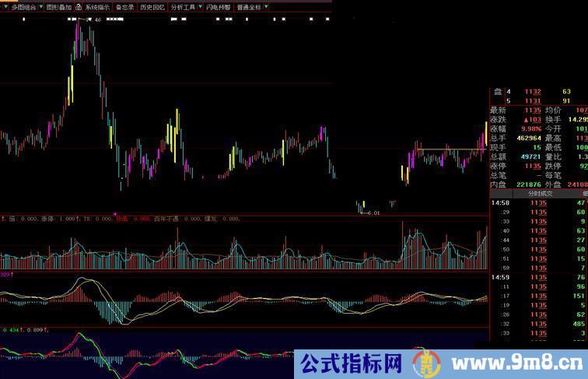Click the sell level 4 price 1132
Viewport: 588px width, 379px height.
coord(533,92)
